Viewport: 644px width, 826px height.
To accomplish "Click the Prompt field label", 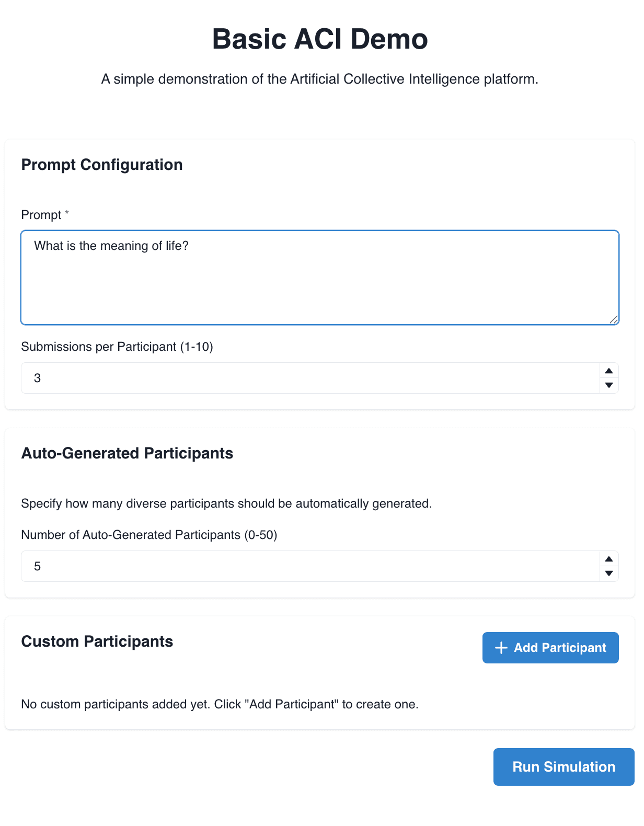I will pos(41,215).
